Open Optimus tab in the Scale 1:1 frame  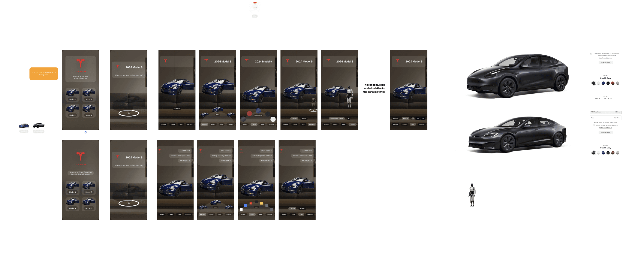click(190, 124)
